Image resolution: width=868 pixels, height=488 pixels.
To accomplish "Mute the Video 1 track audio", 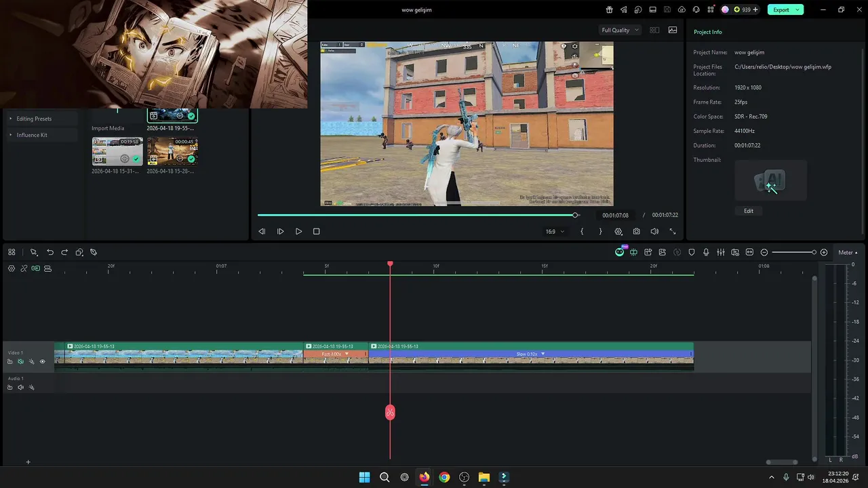I will point(20,362).
